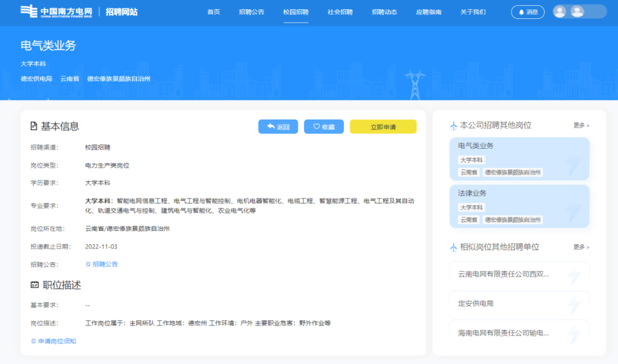Click the page title 电气类业务 in the banner
Screen dimensions: 618x364
coord(48,45)
